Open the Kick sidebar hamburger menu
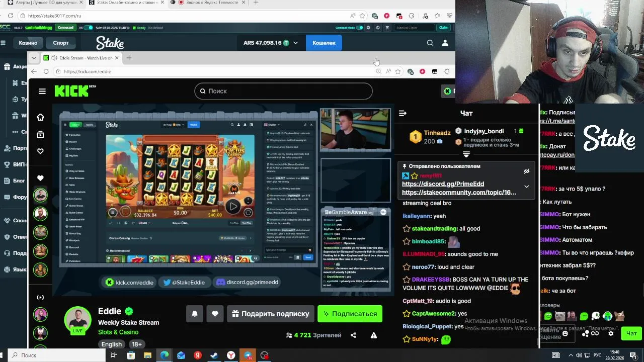 click(42, 91)
